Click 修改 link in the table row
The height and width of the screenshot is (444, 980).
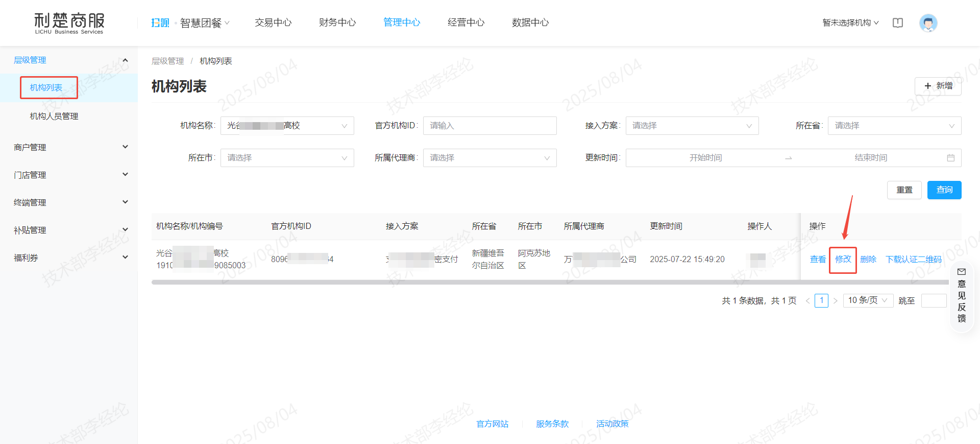(843, 259)
